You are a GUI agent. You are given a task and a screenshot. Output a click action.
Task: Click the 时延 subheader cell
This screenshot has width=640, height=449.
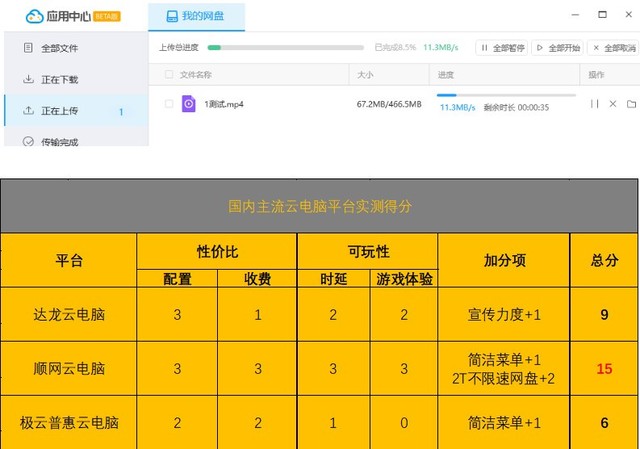coord(333,279)
